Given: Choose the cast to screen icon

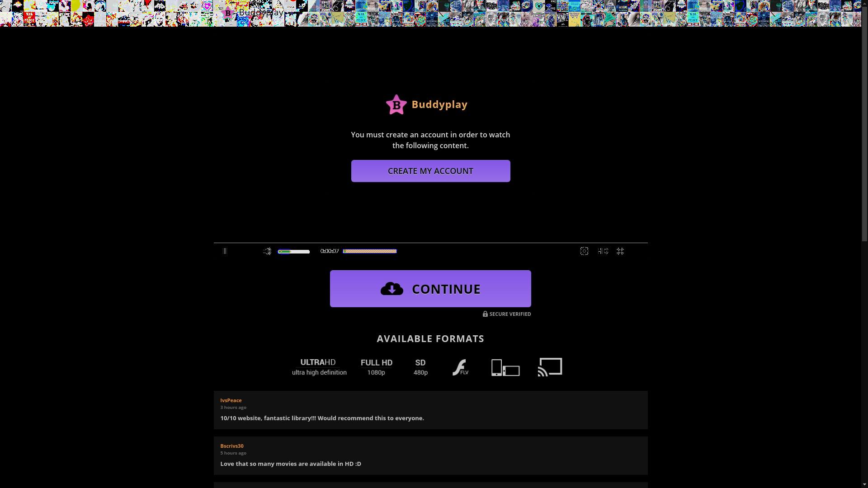Looking at the screenshot, I should 550,367.
